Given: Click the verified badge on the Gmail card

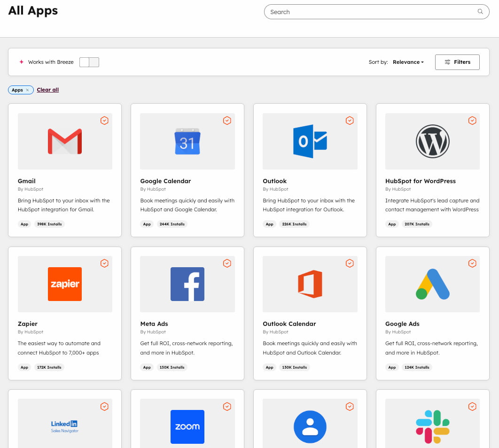Looking at the screenshot, I should [104, 120].
